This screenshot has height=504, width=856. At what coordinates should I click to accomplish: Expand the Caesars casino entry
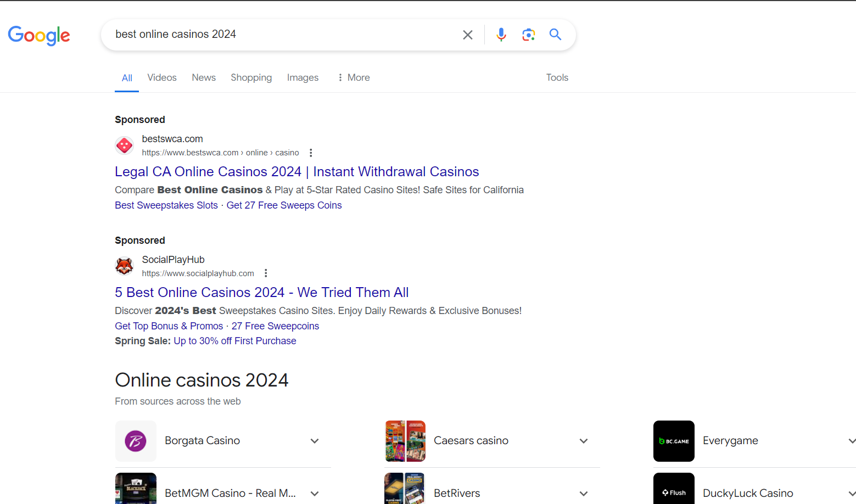point(584,441)
